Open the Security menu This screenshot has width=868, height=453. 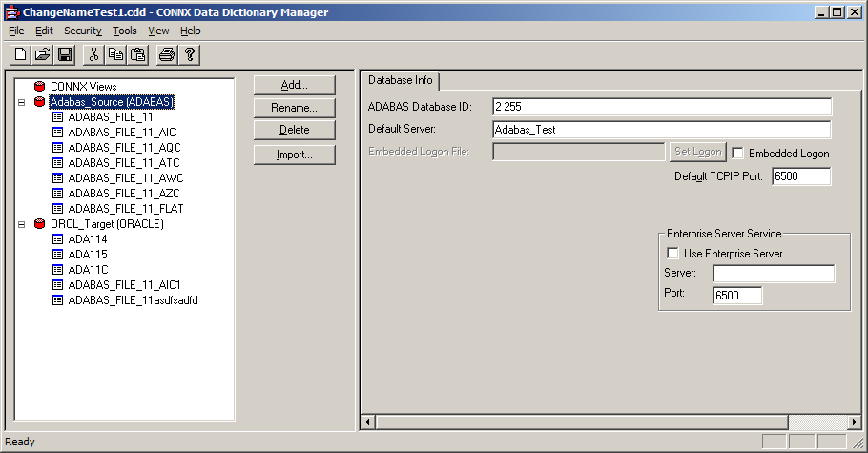click(x=82, y=31)
